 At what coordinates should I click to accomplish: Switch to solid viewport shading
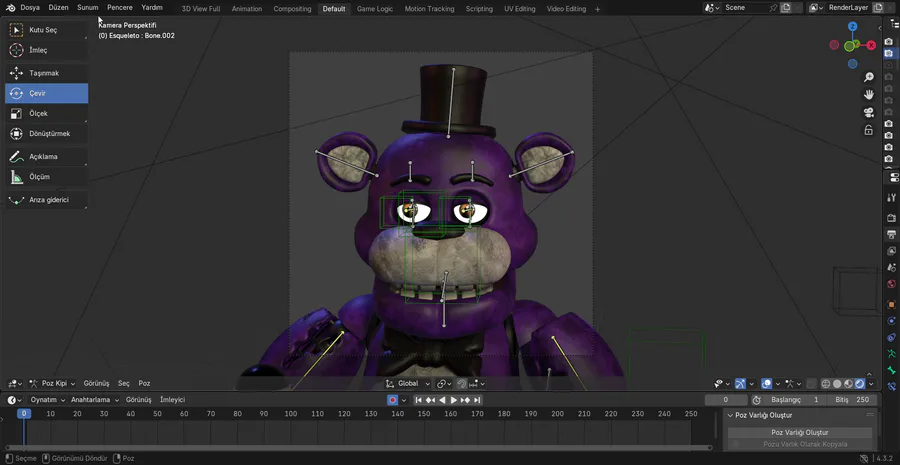pyautogui.click(x=837, y=383)
